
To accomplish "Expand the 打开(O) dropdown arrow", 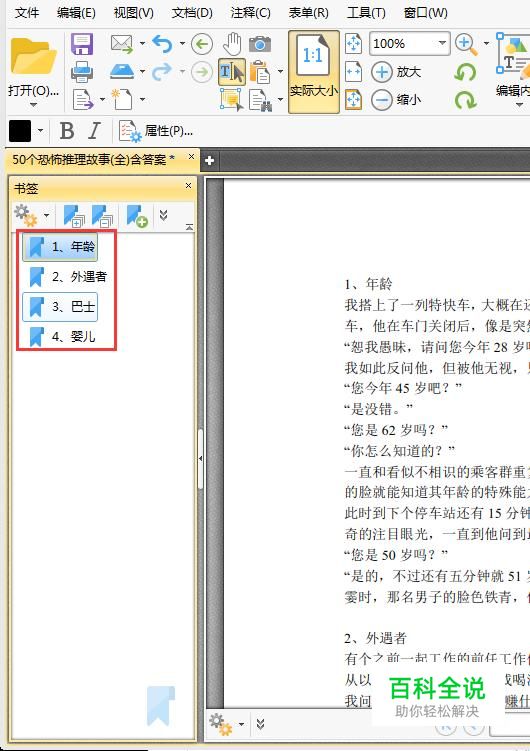I will [x=33, y=104].
